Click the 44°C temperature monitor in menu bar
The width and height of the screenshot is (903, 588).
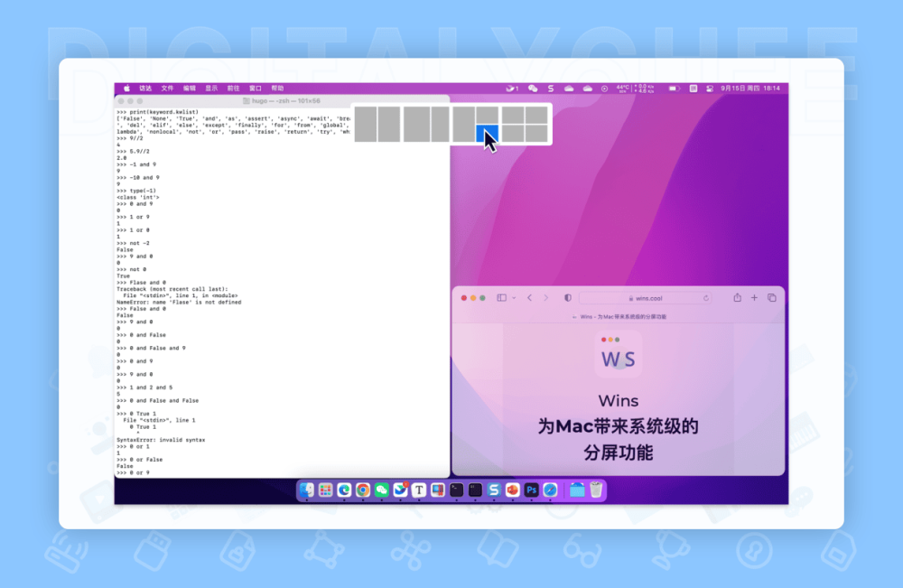click(623, 89)
